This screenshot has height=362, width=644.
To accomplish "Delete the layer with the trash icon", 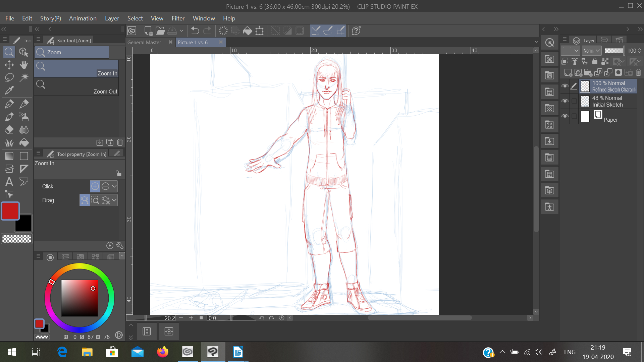I will click(638, 72).
